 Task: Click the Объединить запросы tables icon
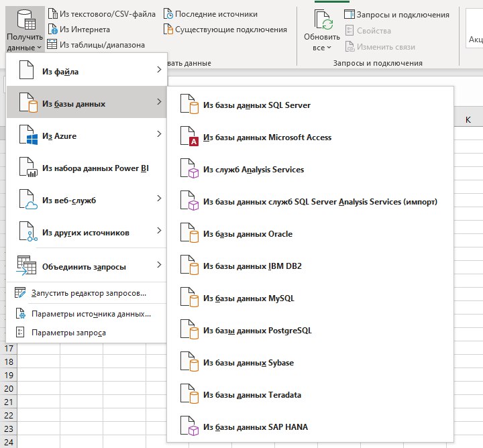click(26, 265)
